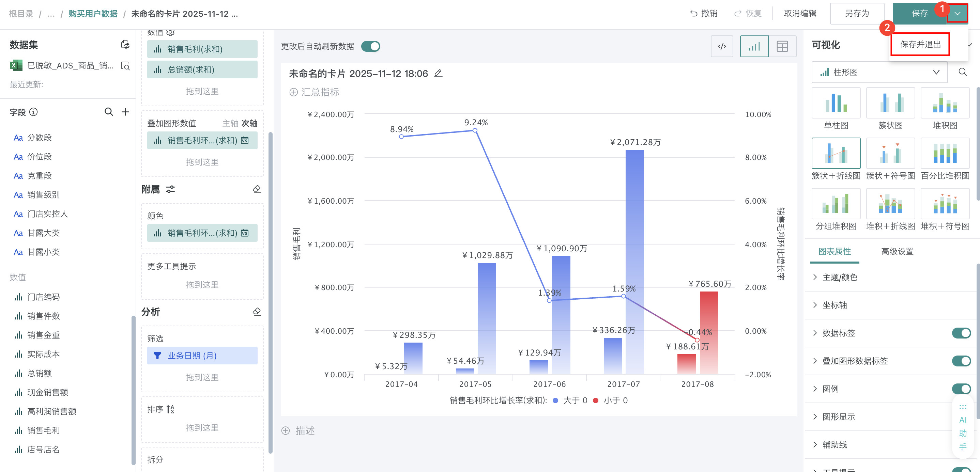Turn off the 图例 toggle
The height and width of the screenshot is (472, 980).
961,388
